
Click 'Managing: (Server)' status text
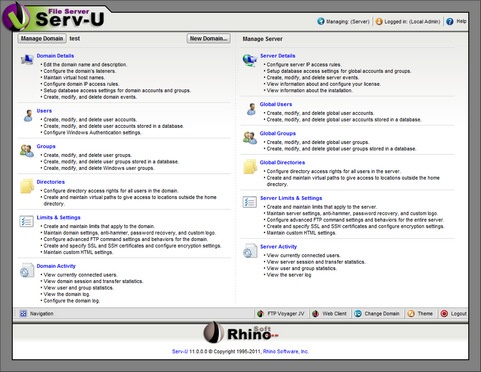point(348,22)
